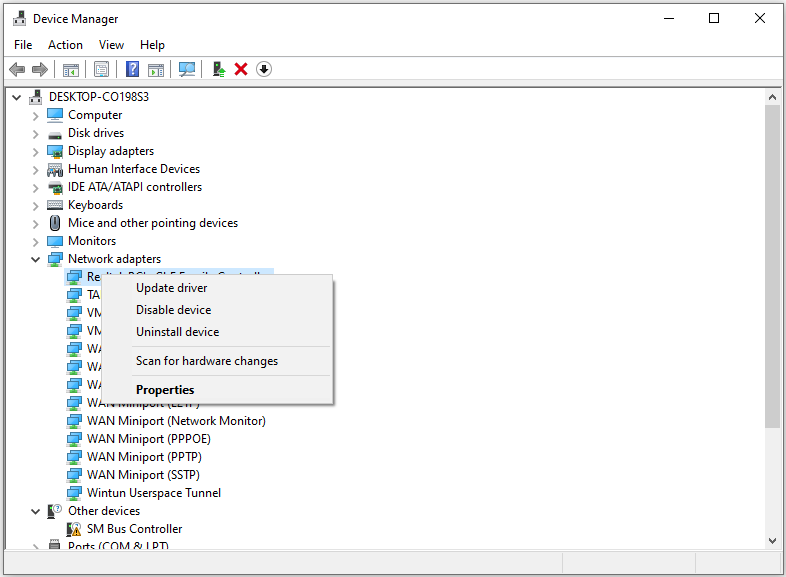Click the Keyboards category icon
This screenshot has height=577, width=786.
[55, 205]
